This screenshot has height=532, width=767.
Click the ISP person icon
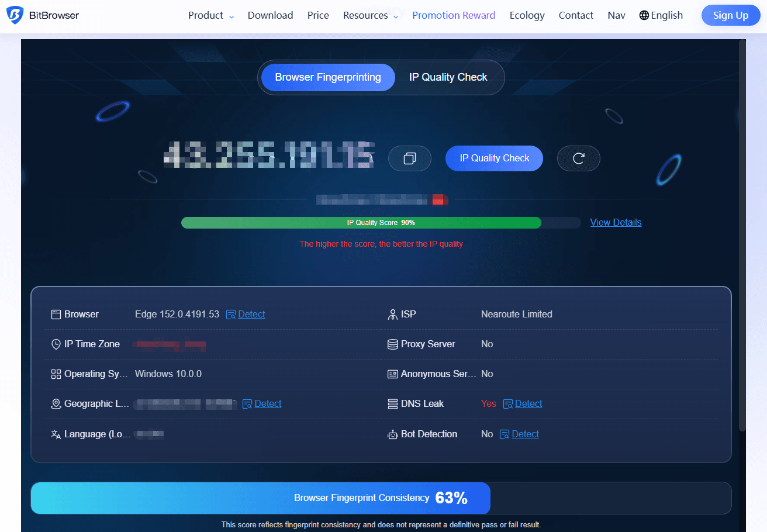coord(393,315)
